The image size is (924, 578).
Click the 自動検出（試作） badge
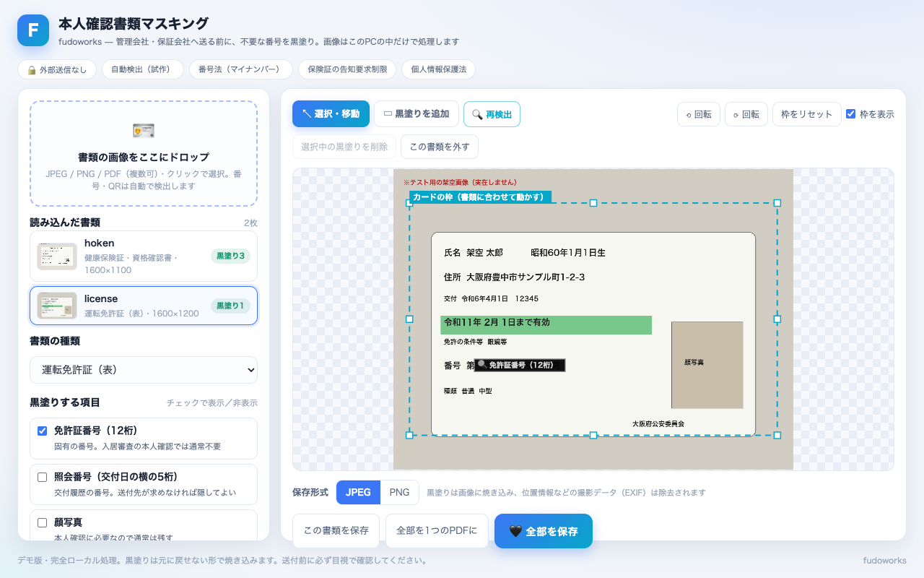coord(143,69)
